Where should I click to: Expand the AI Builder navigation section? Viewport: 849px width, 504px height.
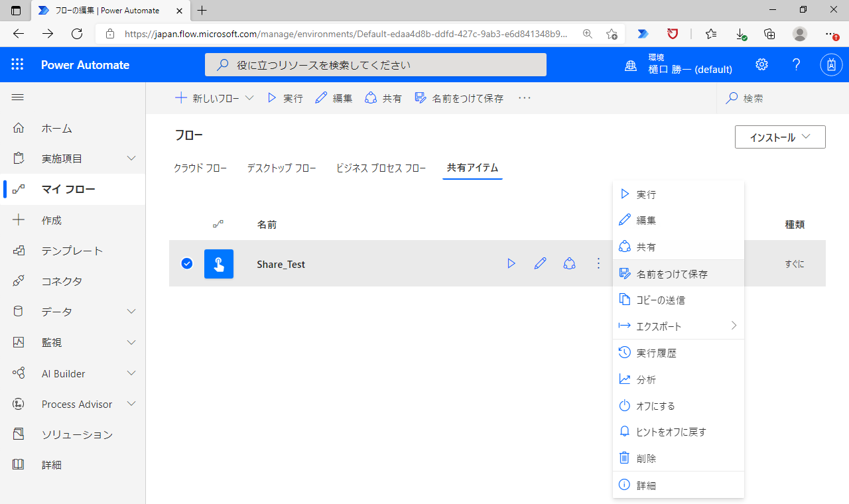click(x=131, y=373)
